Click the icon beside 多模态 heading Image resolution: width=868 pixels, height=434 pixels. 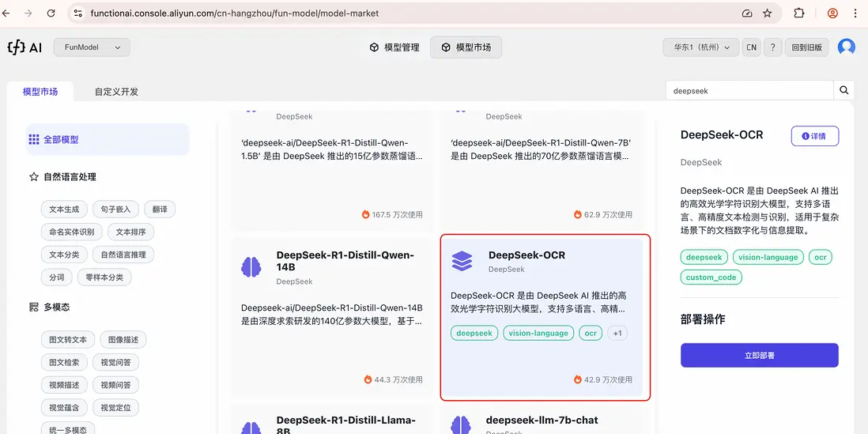(34, 307)
